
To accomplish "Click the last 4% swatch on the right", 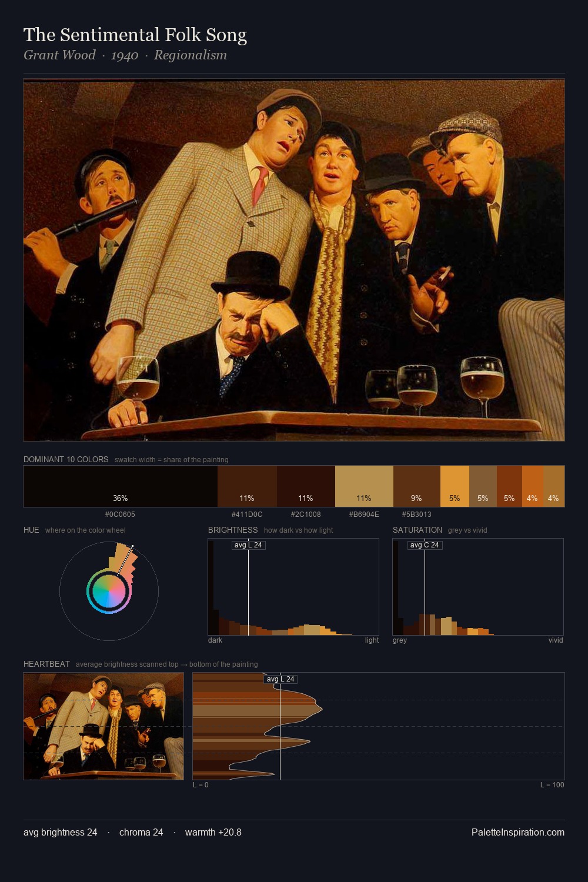I will coord(554,486).
